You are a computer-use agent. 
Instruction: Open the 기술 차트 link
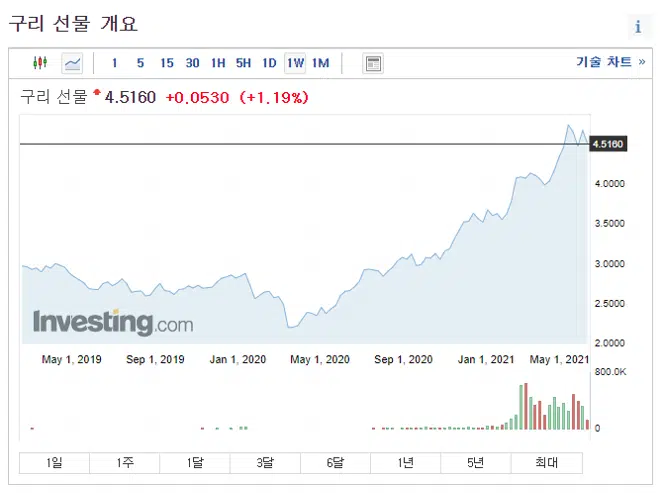[610, 62]
